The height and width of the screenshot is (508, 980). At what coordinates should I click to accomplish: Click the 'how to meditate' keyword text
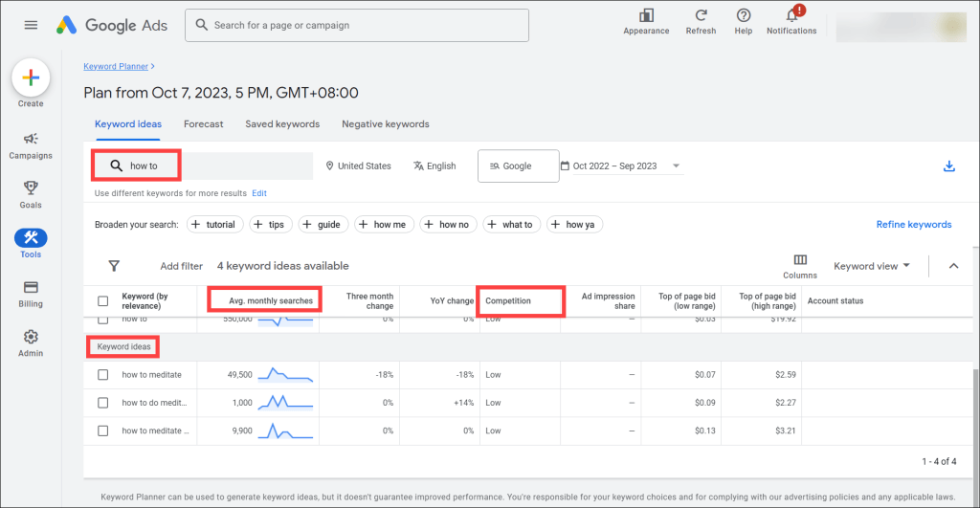pyautogui.click(x=152, y=375)
